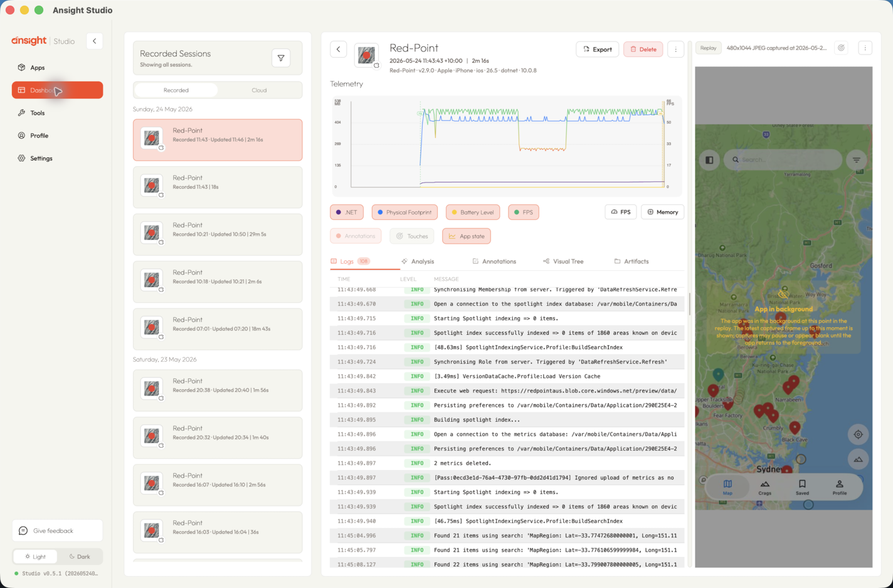Viewport: 893px width, 588px height.
Task: Toggle the FPS series chip
Action: pos(524,213)
